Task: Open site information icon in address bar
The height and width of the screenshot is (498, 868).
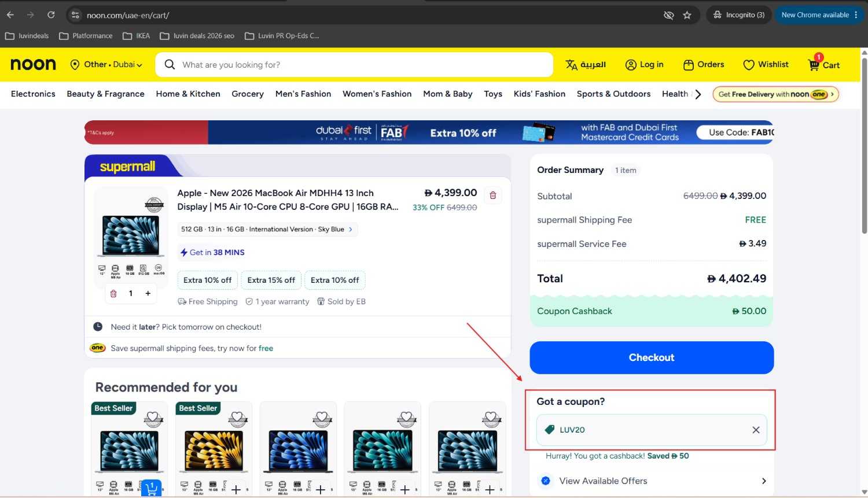Action: pyautogui.click(x=75, y=15)
